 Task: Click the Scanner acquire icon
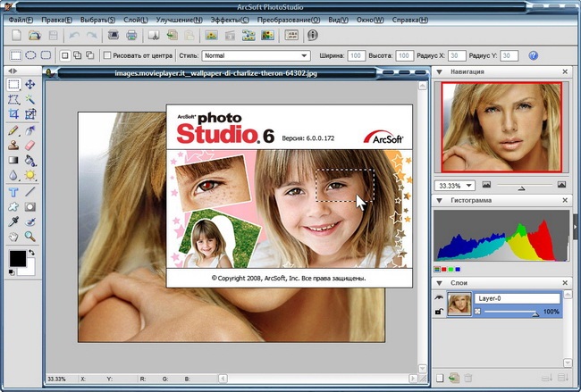[x=113, y=35]
